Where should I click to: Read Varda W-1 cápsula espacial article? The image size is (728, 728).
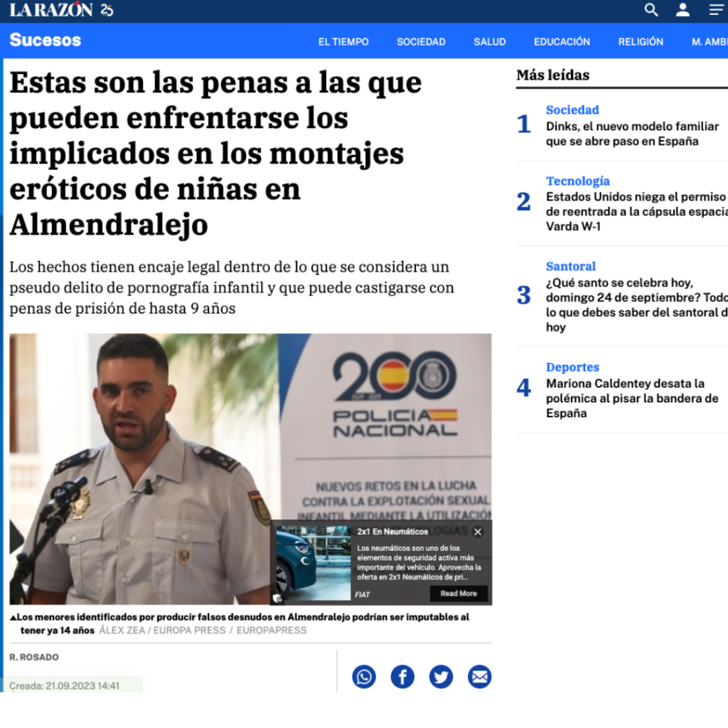tap(636, 212)
